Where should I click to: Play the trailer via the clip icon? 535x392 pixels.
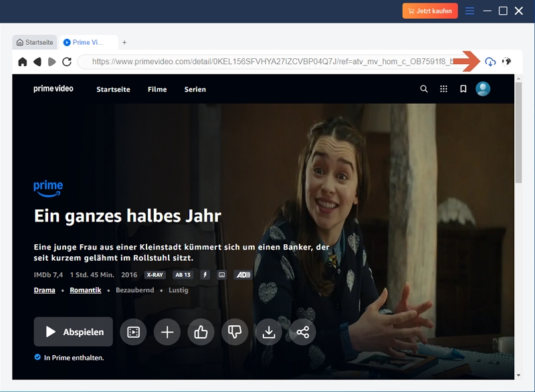[x=133, y=331]
